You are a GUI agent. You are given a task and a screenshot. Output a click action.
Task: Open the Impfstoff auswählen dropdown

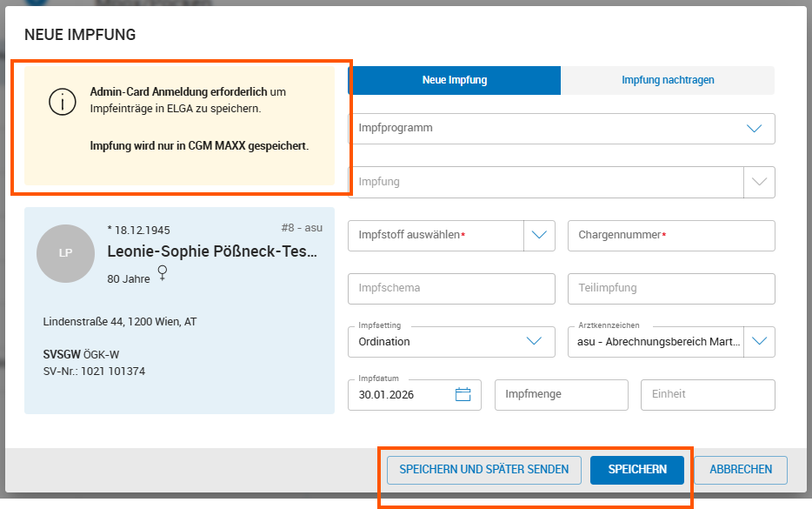(539, 235)
